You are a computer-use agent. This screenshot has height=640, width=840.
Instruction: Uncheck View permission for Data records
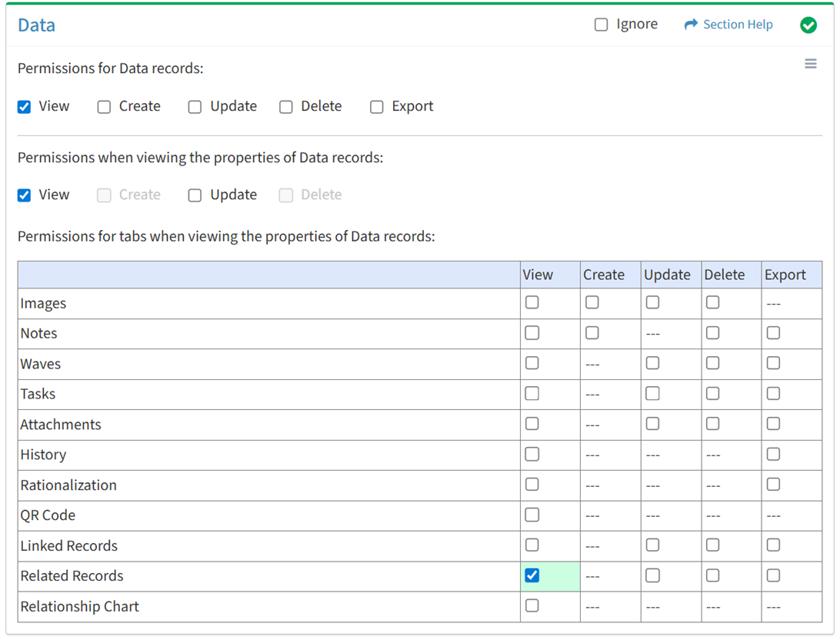[x=25, y=107]
